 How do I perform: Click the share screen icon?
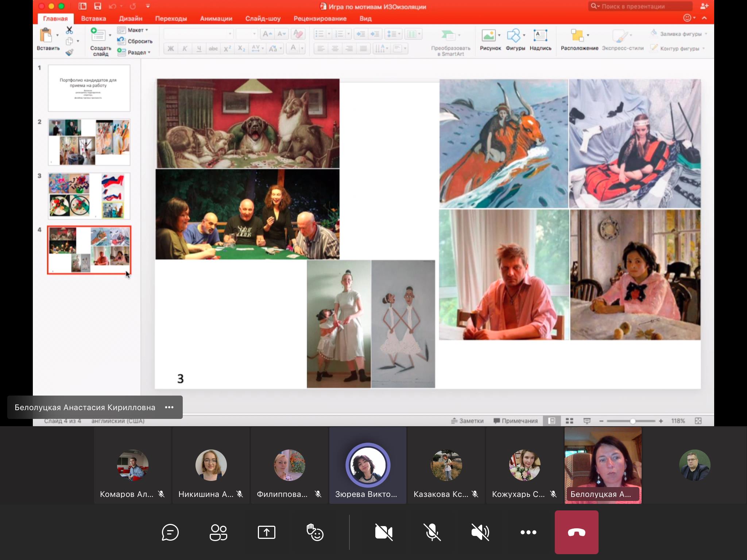click(267, 533)
